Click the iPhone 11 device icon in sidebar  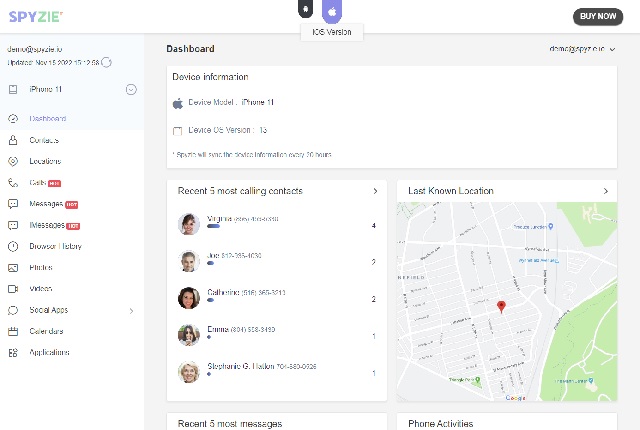(13, 89)
